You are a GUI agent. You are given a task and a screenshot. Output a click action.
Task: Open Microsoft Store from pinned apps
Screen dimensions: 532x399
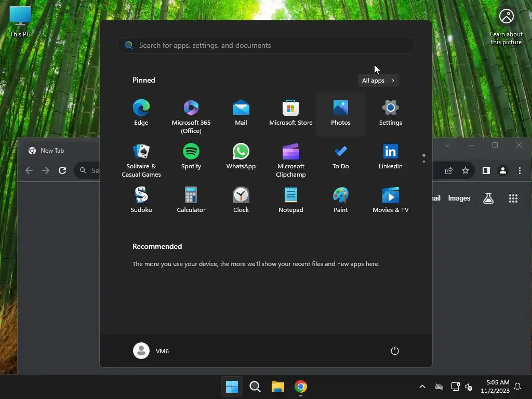(291, 113)
